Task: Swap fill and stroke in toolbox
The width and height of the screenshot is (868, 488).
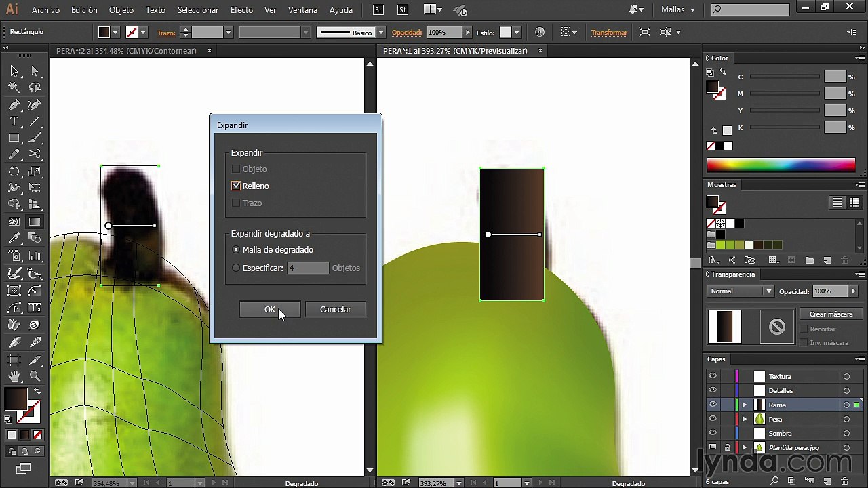Action: 37,392
